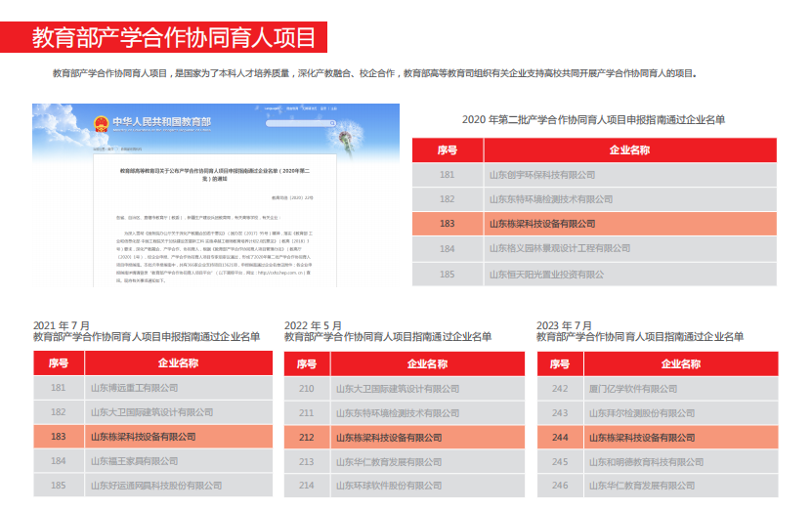Select highlighted 山东栋梁科技设备有限公司 in the 2021 table
Screen dimensions: 812x510
pos(143,437)
